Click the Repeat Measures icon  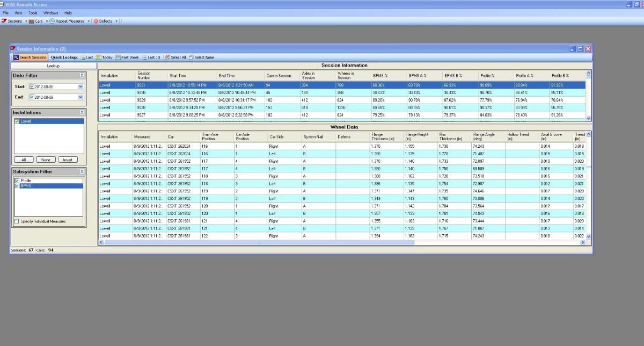pos(52,21)
